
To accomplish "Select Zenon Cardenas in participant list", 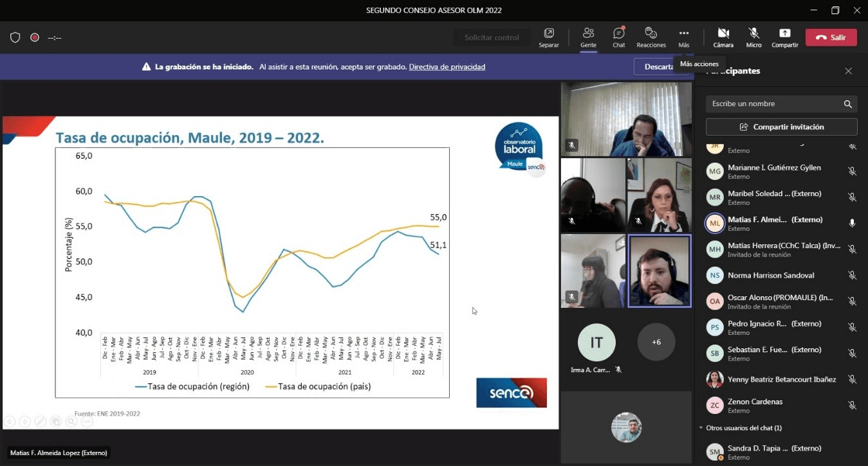I will (x=755, y=402).
